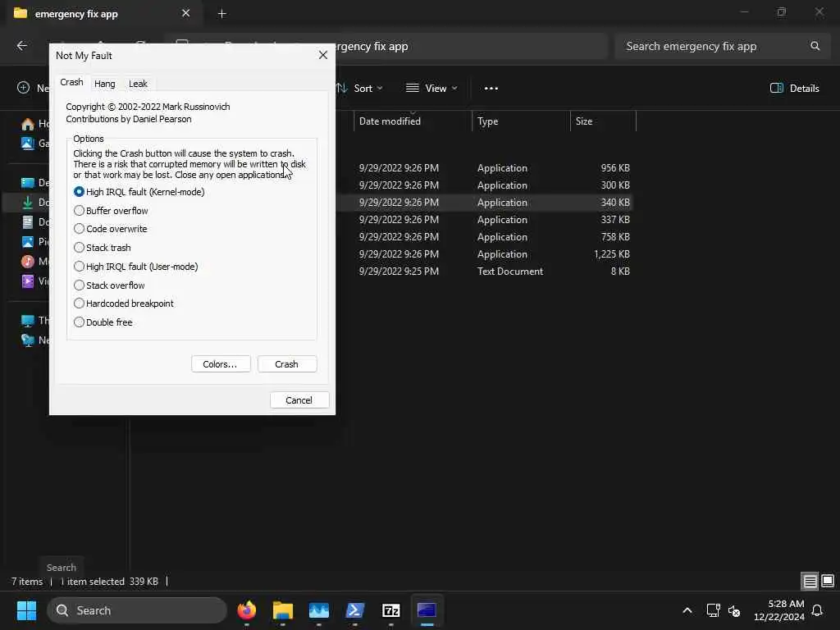Open the notifications bell icon
Screen dimensions: 840x630
tap(817, 610)
